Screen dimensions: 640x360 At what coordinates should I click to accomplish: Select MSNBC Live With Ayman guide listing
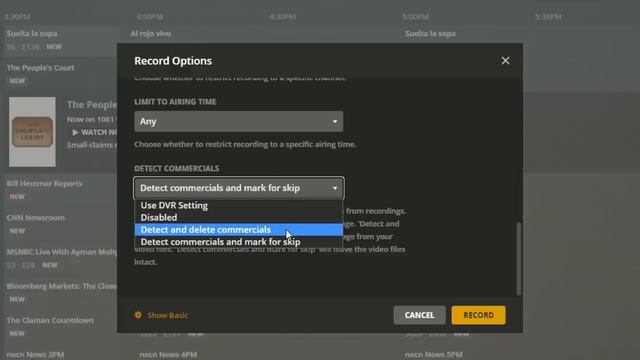[62, 252]
